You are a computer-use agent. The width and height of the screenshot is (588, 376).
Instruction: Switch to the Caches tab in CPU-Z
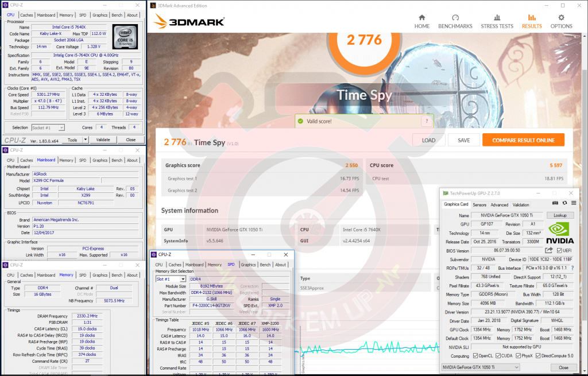pos(27,15)
